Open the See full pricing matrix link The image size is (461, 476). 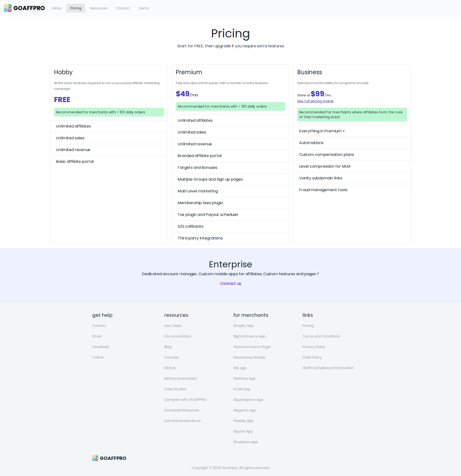[315, 101]
